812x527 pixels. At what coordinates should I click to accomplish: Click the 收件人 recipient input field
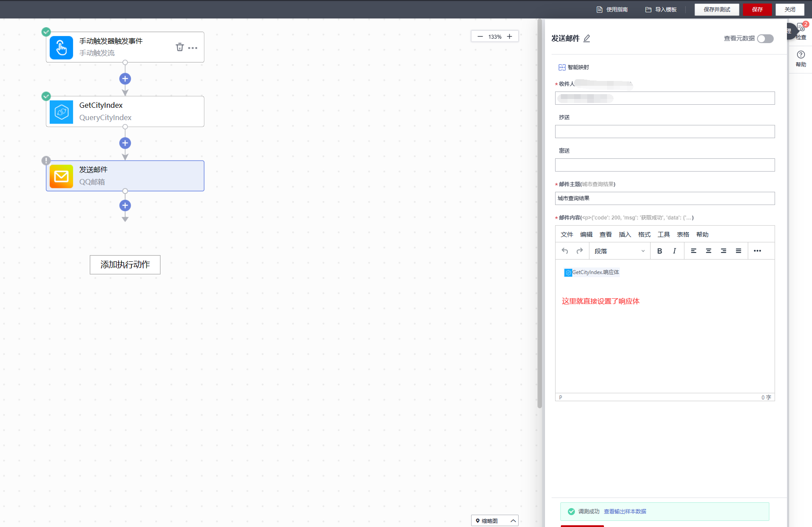[x=665, y=98]
